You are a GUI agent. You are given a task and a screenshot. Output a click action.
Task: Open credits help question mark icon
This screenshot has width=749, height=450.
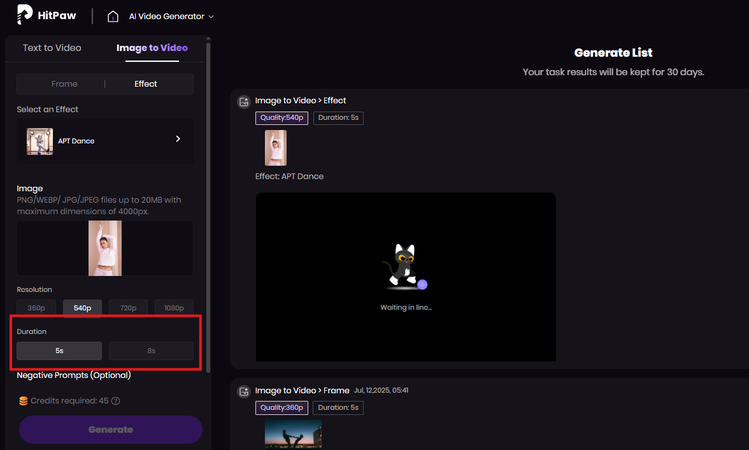tap(115, 401)
